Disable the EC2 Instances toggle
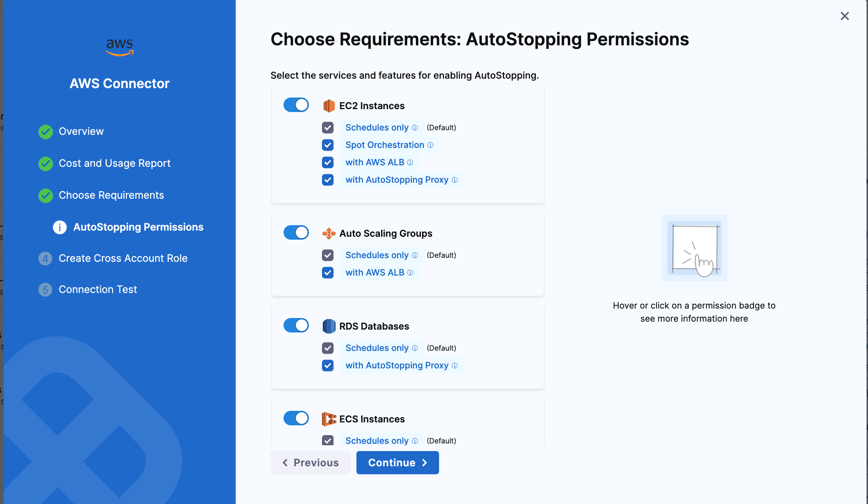The width and height of the screenshot is (868, 504). click(x=296, y=105)
